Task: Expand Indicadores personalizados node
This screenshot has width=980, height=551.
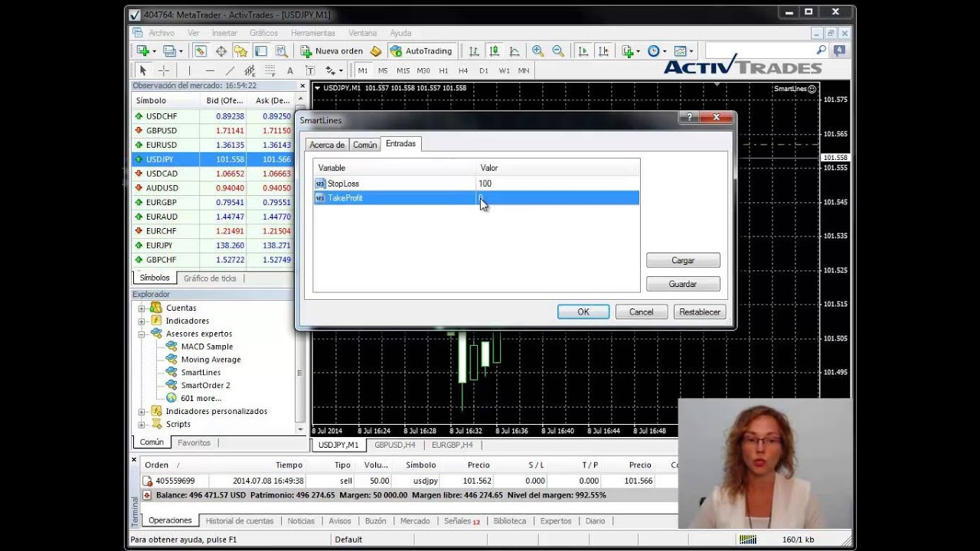Action: tap(142, 412)
